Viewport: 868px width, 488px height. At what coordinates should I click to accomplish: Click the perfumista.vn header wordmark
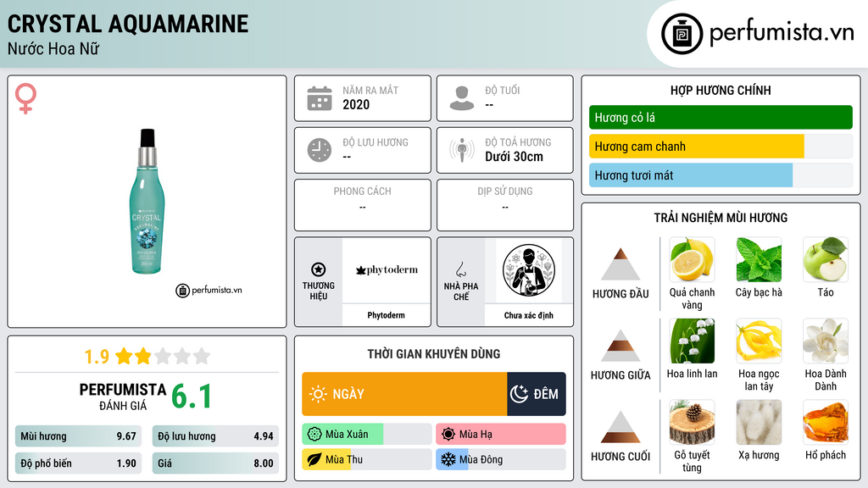pos(782,33)
